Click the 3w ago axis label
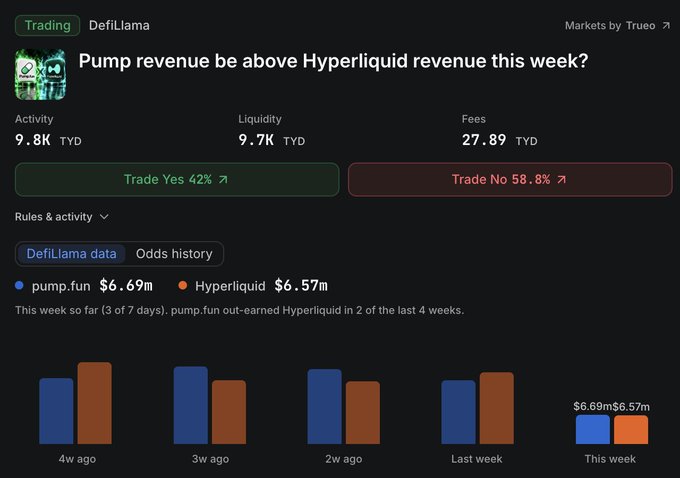Image resolution: width=680 pixels, height=478 pixels. [x=210, y=459]
